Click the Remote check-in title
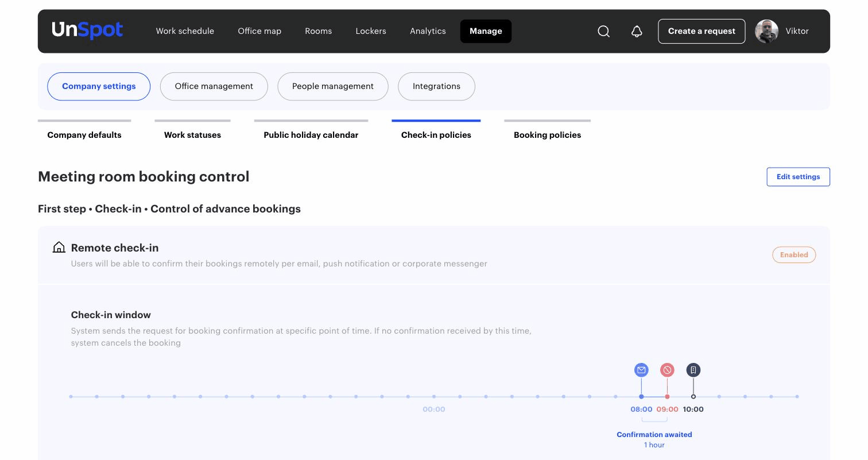 point(115,248)
